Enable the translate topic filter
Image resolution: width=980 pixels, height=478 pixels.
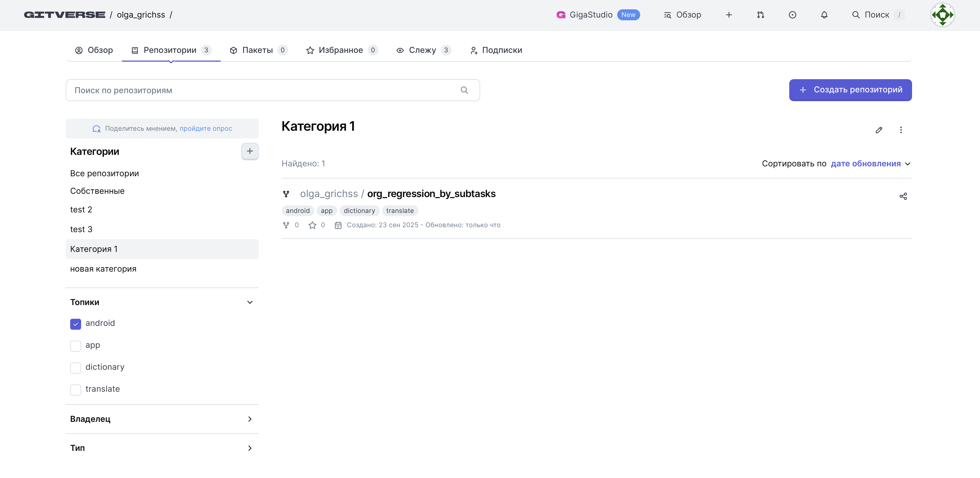coord(75,390)
